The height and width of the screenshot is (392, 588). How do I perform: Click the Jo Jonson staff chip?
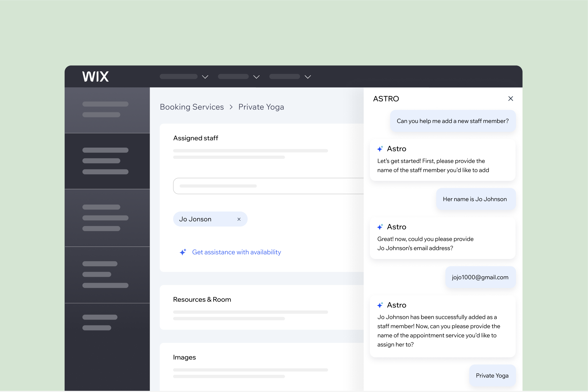click(x=195, y=219)
